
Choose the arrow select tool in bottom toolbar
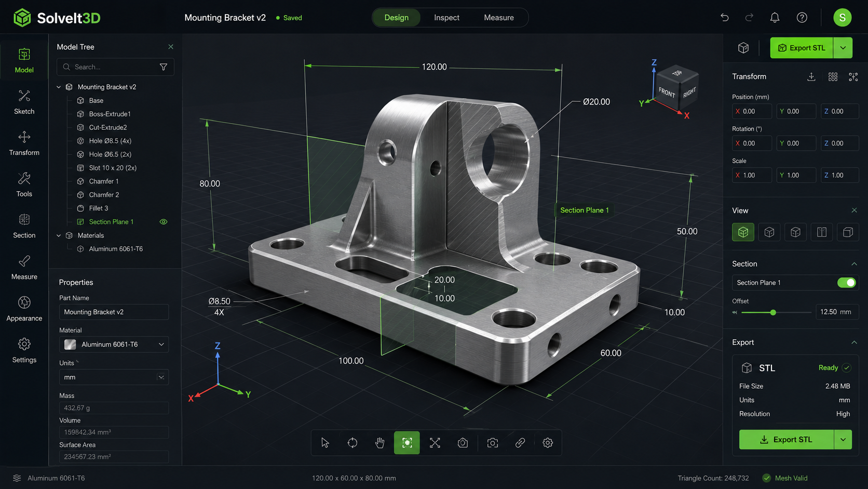click(325, 443)
